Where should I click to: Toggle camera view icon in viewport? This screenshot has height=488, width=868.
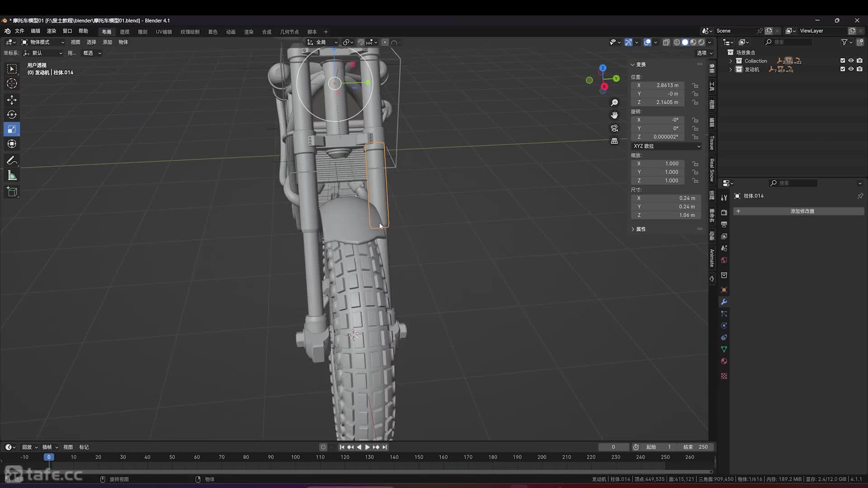pos(614,128)
